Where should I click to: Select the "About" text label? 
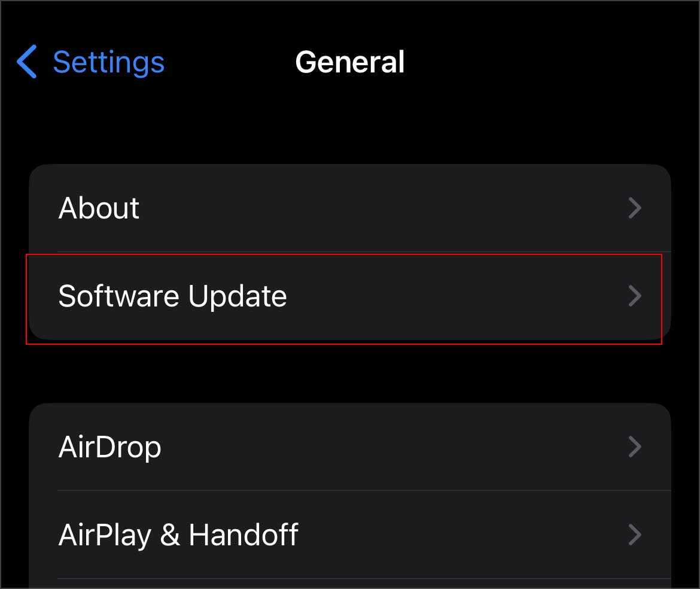99,208
